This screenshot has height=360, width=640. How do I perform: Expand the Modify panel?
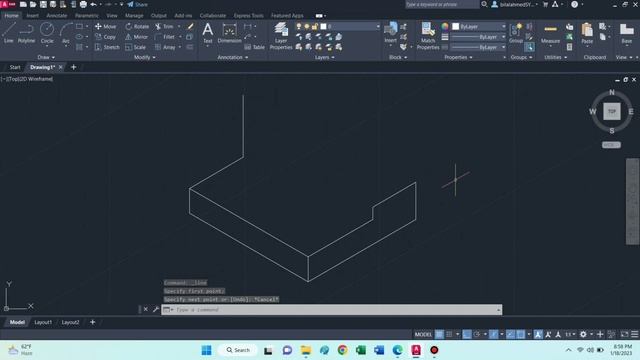tap(144, 58)
